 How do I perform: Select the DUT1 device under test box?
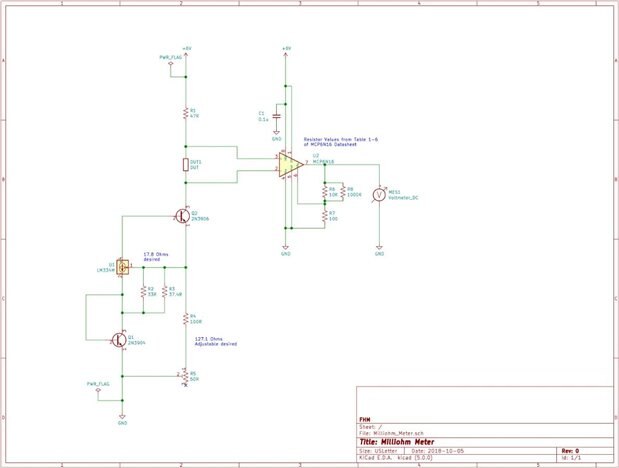click(x=186, y=165)
